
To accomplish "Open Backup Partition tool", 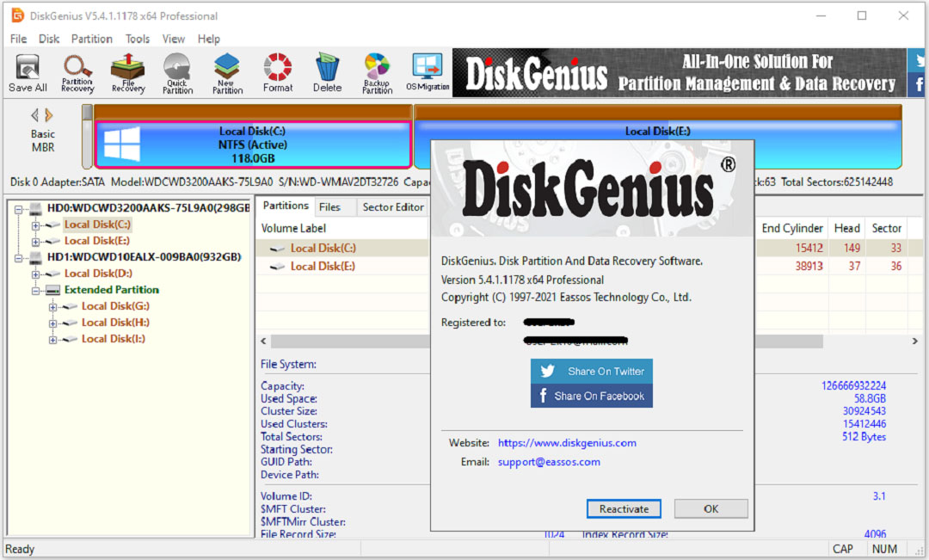I will pos(378,73).
